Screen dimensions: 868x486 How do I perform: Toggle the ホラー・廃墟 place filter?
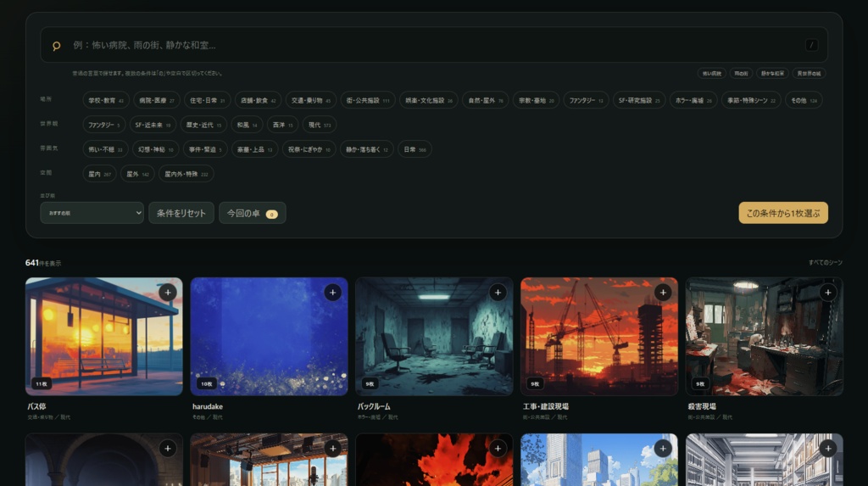(693, 100)
